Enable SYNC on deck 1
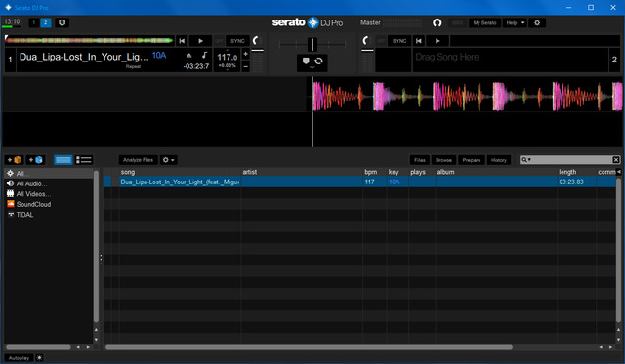 [x=237, y=41]
